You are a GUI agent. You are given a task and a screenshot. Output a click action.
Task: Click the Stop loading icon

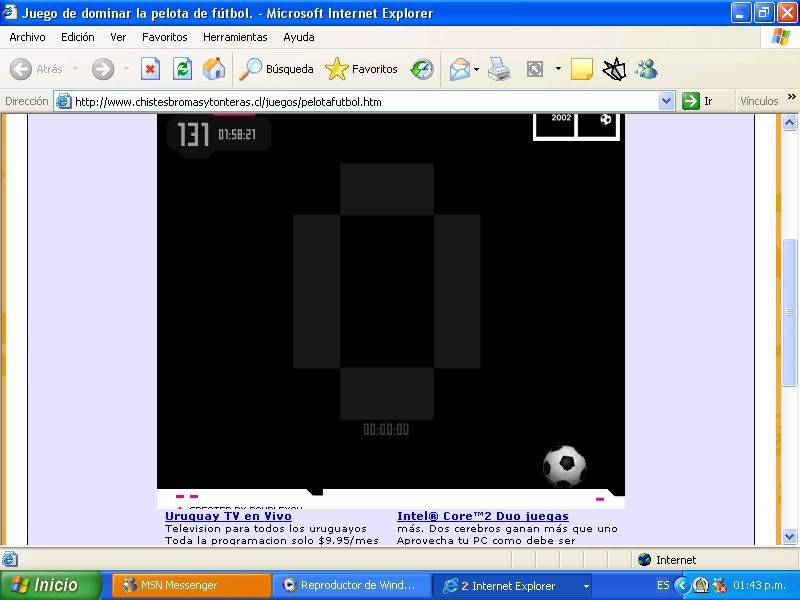pos(150,69)
